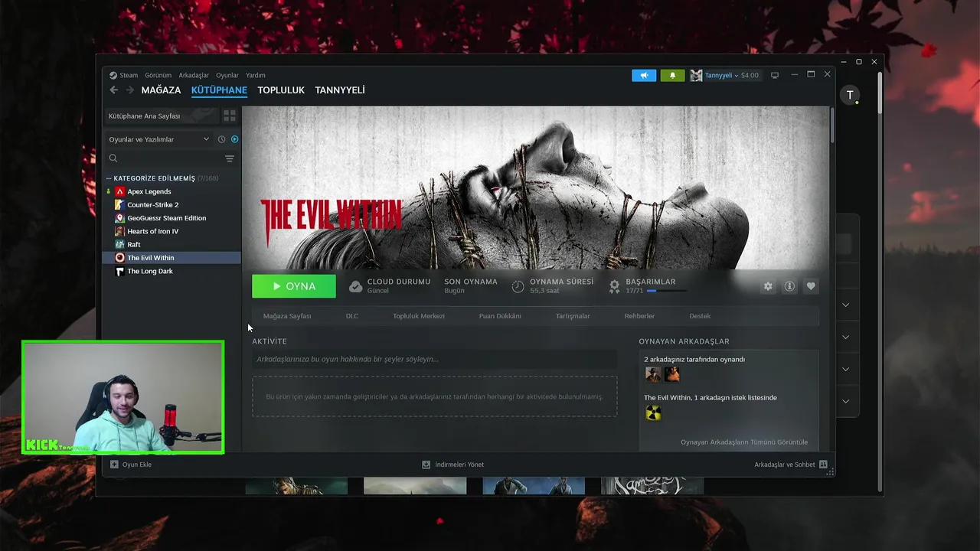View all playing friends link

coord(744,442)
